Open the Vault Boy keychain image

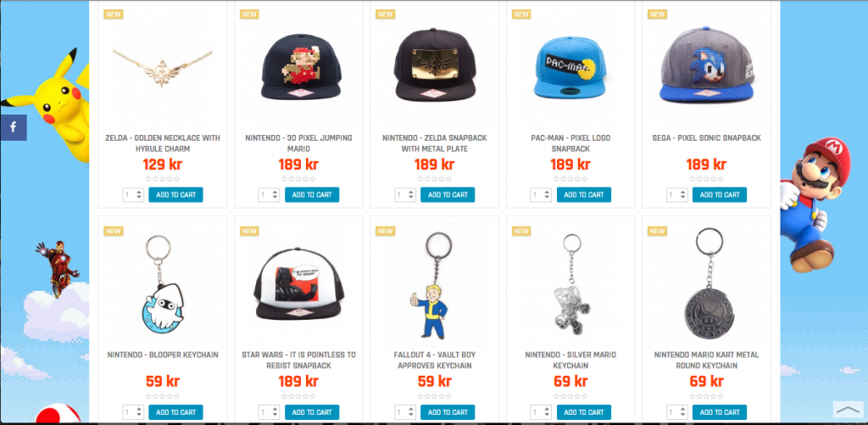click(x=435, y=286)
